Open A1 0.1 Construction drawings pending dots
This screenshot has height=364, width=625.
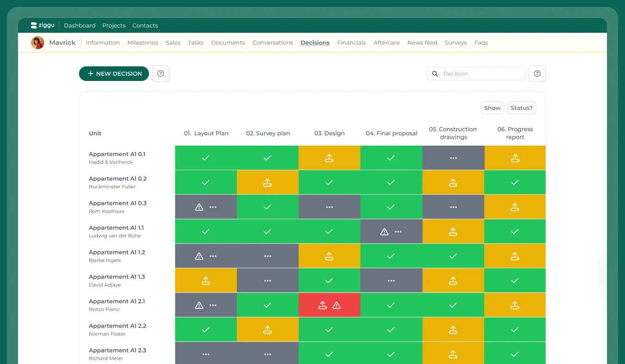[x=453, y=158]
